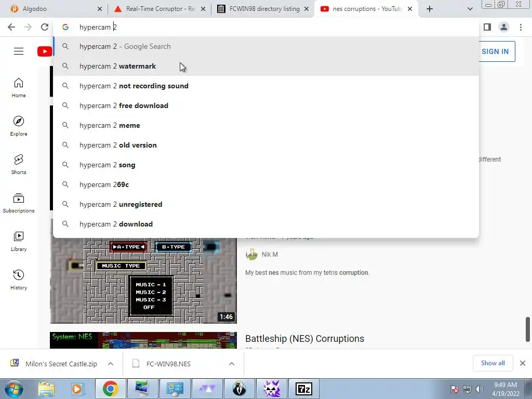Click the YouTube logo
The height and width of the screenshot is (399, 532).
pyautogui.click(x=45, y=51)
